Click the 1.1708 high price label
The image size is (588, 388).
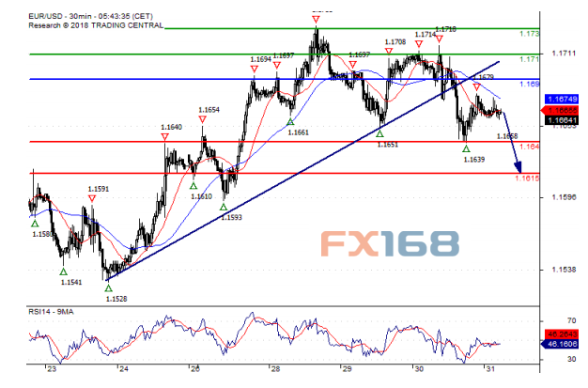[395, 42]
